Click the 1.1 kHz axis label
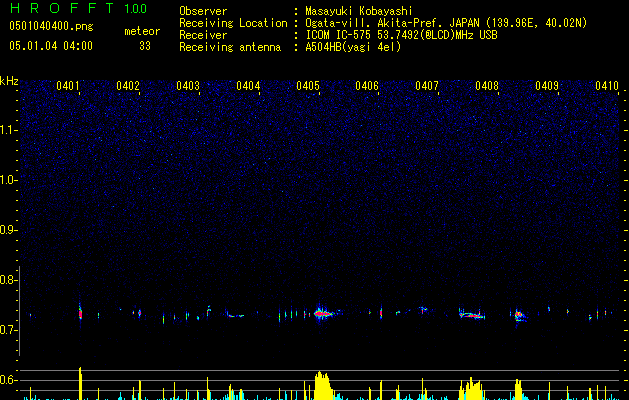Viewport: 629px width, 400px height. click(9, 130)
